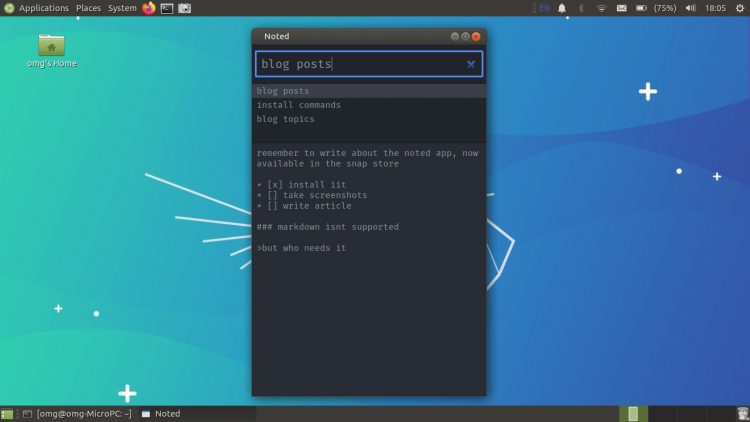The image size is (750, 422).
Task: Click the '[] write article' line
Action: coord(304,206)
